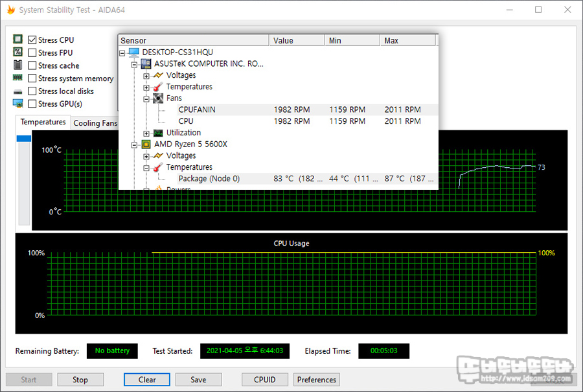This screenshot has height=392, width=583.
Task: Click the computer icon next to DESKTOP-CS31HQU
Action: (x=134, y=52)
